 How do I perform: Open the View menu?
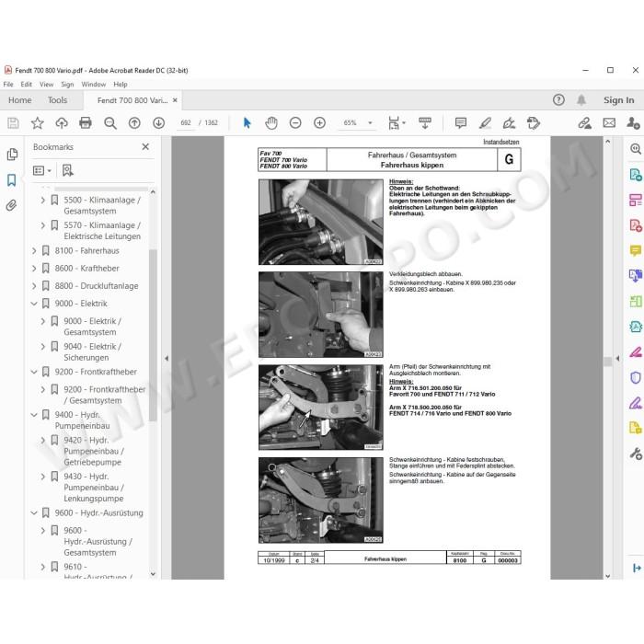[46, 85]
